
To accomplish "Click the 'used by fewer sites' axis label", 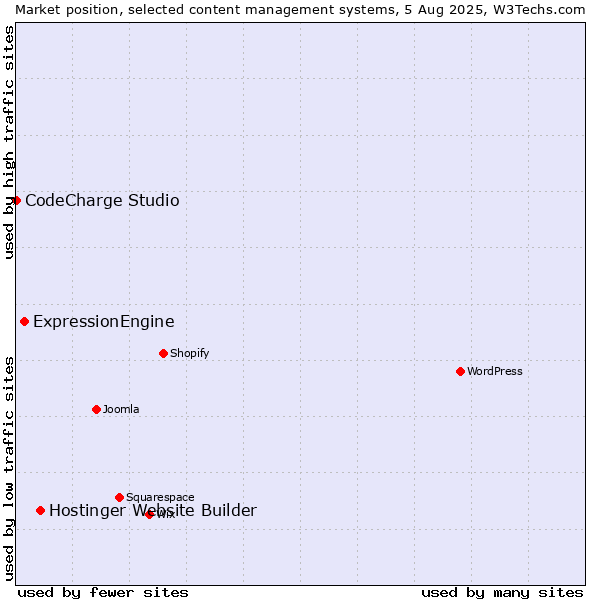I will tap(103, 593).
